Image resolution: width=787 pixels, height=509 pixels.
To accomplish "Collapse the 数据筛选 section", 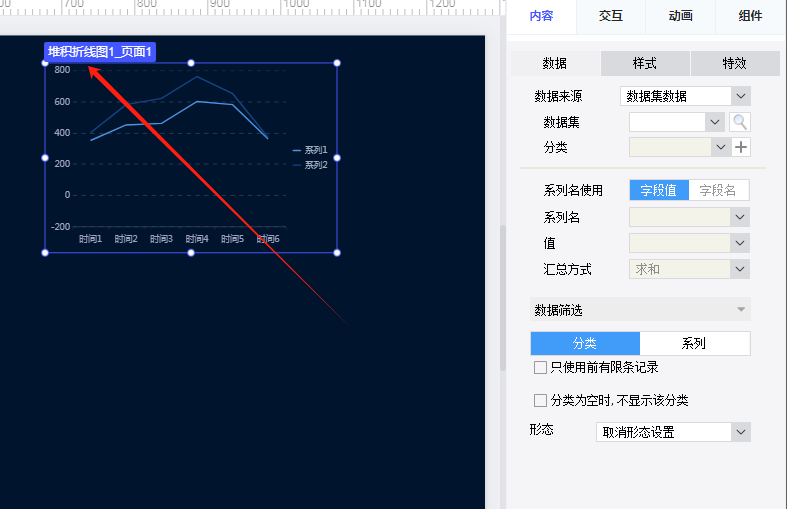I will point(640,310).
